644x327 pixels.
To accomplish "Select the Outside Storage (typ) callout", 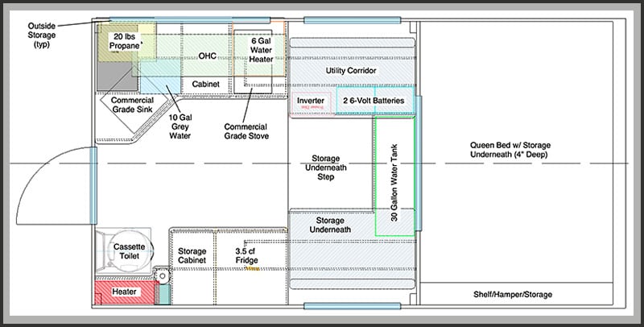I will 42,35.
